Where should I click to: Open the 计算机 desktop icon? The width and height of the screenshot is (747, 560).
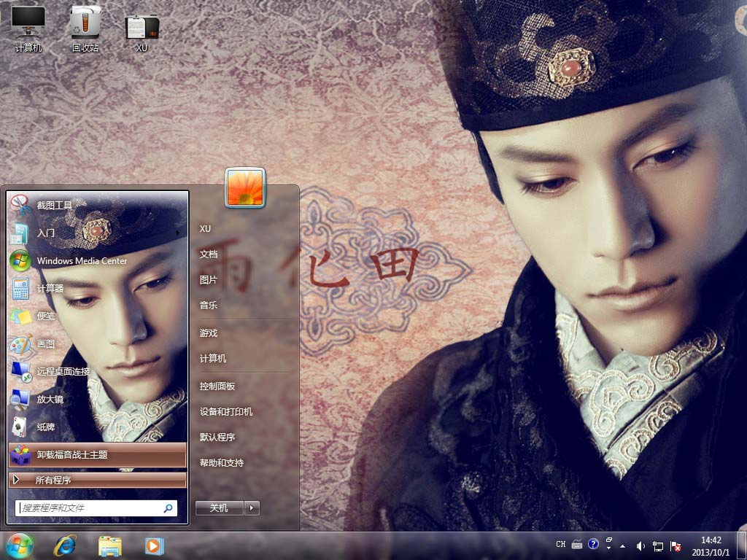point(28,28)
